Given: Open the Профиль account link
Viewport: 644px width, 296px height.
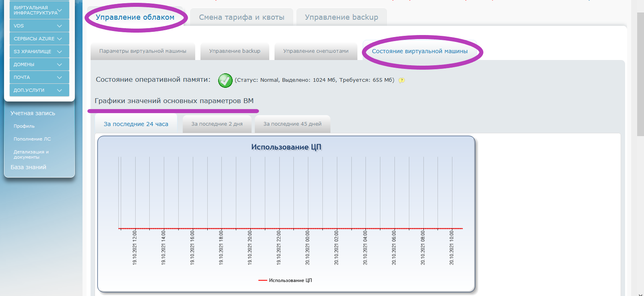Looking at the screenshot, I should point(24,126).
